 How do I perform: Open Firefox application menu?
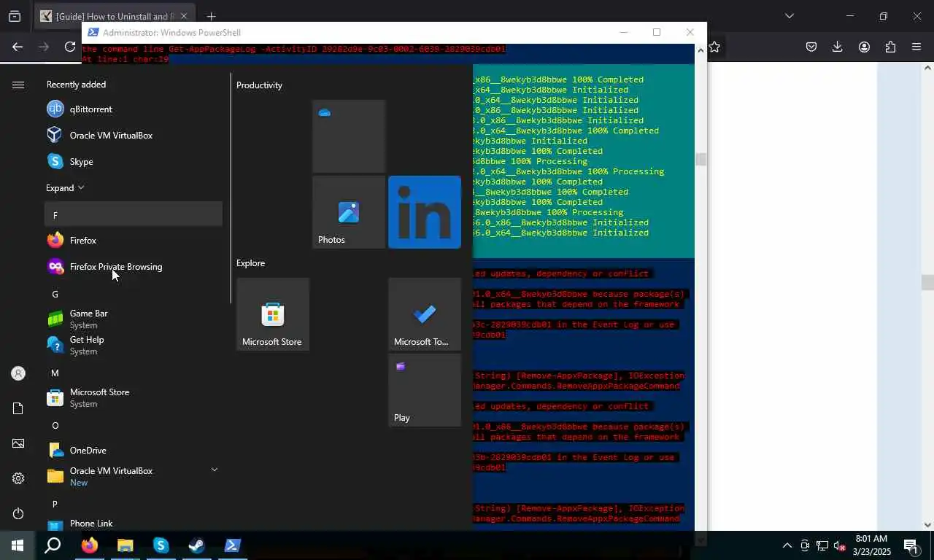916,47
